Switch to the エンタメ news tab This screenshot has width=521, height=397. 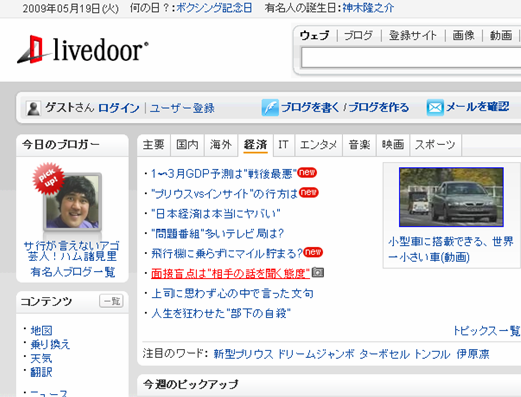[318, 145]
